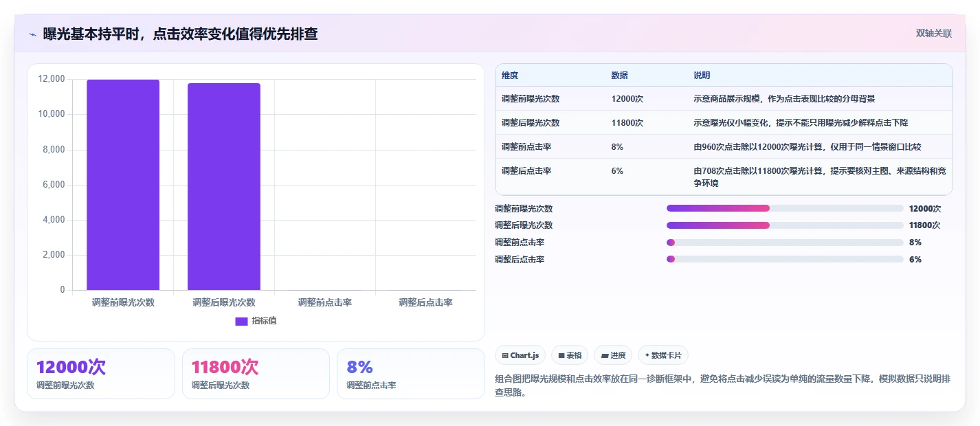The image size is (980, 426).
Task: Click the page title 曝光基本持平时
Action: tap(180, 34)
